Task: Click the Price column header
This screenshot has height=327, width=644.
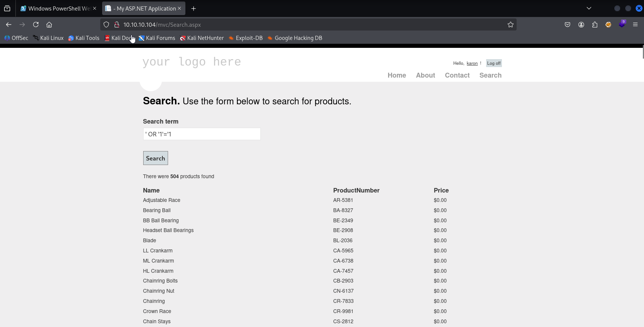Action: point(441,190)
